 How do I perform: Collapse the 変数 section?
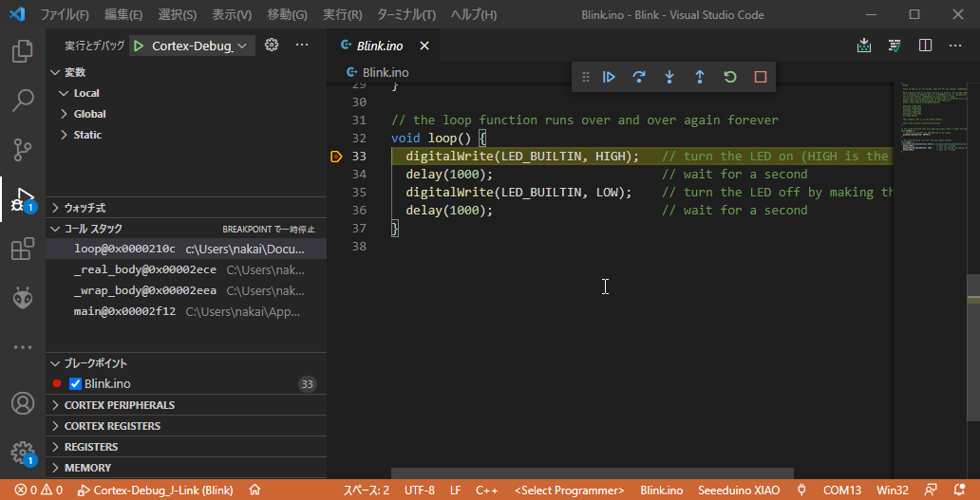187,72
